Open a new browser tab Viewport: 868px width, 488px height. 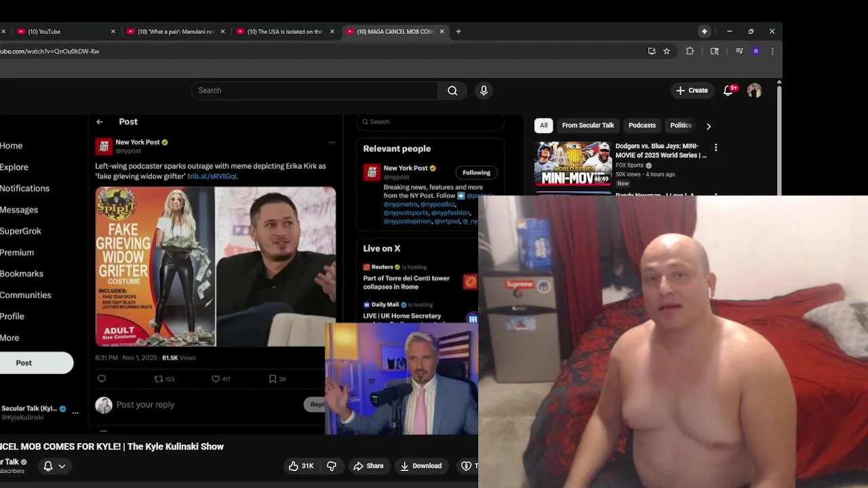458,31
